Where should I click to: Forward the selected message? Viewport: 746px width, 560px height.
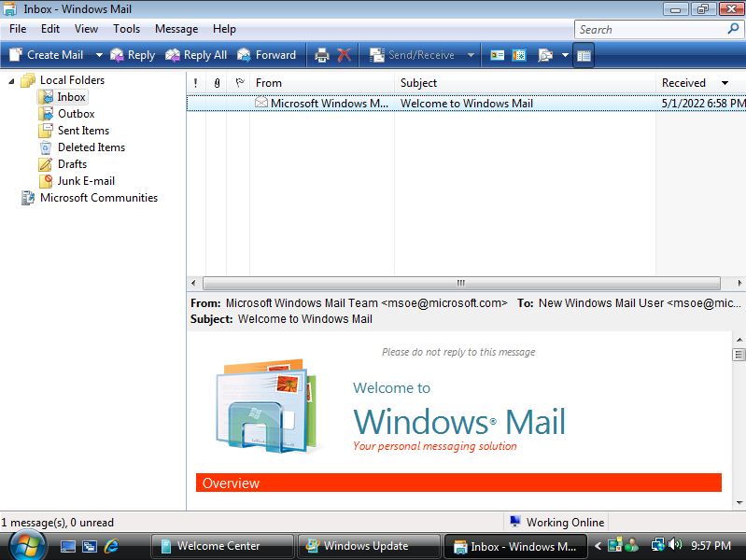(266, 55)
